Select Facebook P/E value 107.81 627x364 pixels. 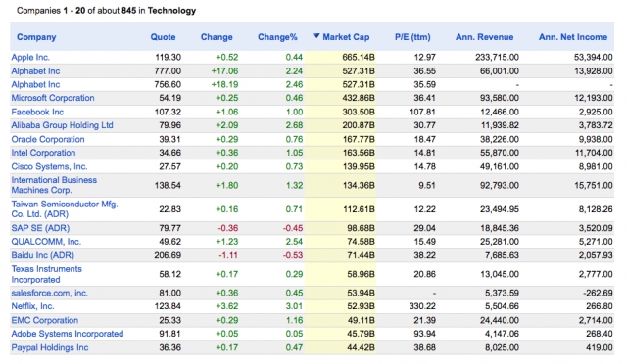point(422,112)
